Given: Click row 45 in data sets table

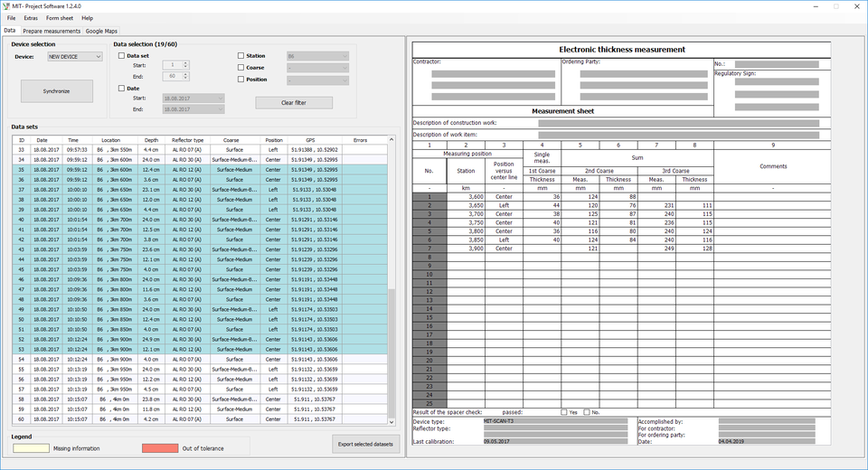Looking at the screenshot, I should (x=200, y=269).
